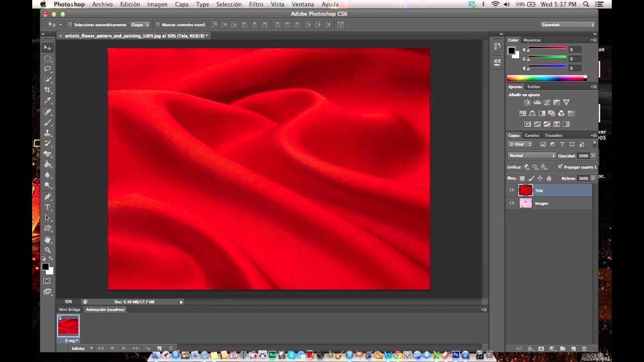This screenshot has width=644, height=362.
Task: Select the Crop tool
Action: pos(48,90)
